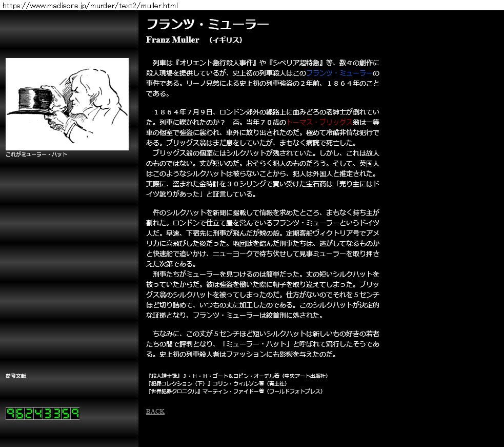The height and width of the screenshot is (447, 504).
Task: Click the green digital hit counter
Action: [43, 414]
